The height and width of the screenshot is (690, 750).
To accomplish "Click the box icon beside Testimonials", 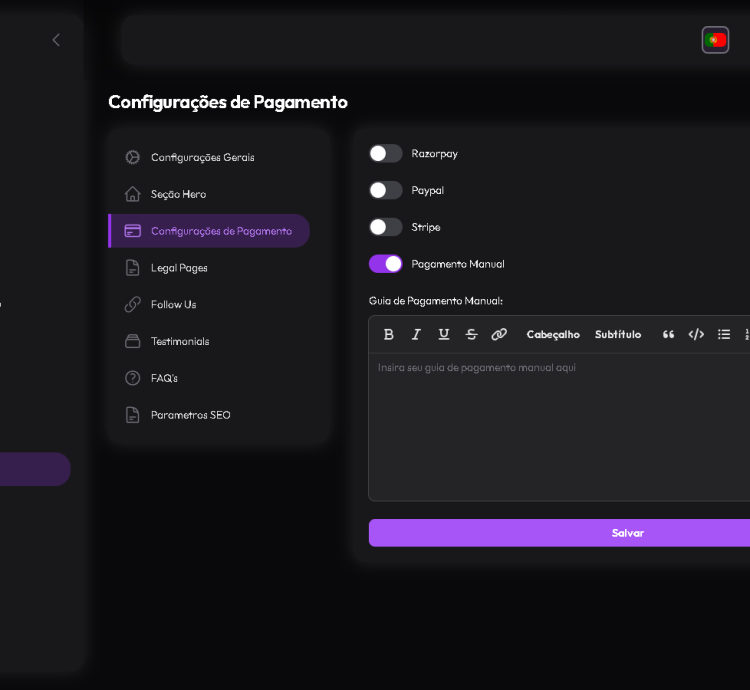I will (x=132, y=341).
